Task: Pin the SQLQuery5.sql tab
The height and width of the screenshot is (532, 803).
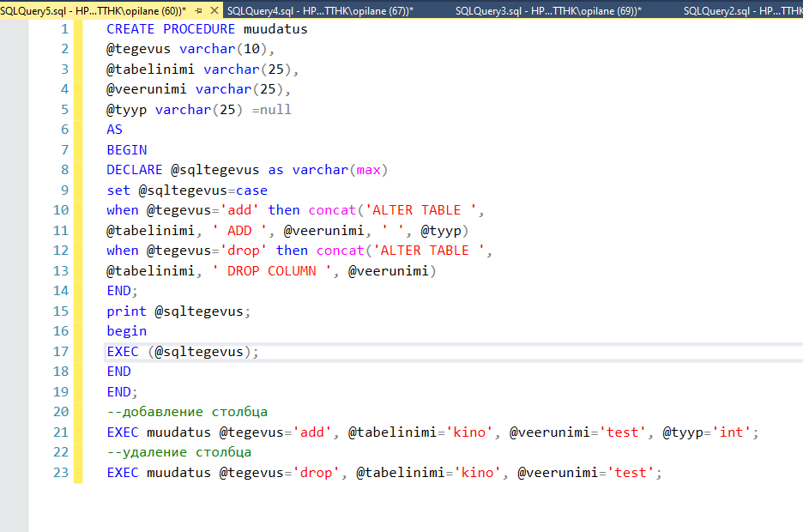Action: tap(200, 9)
